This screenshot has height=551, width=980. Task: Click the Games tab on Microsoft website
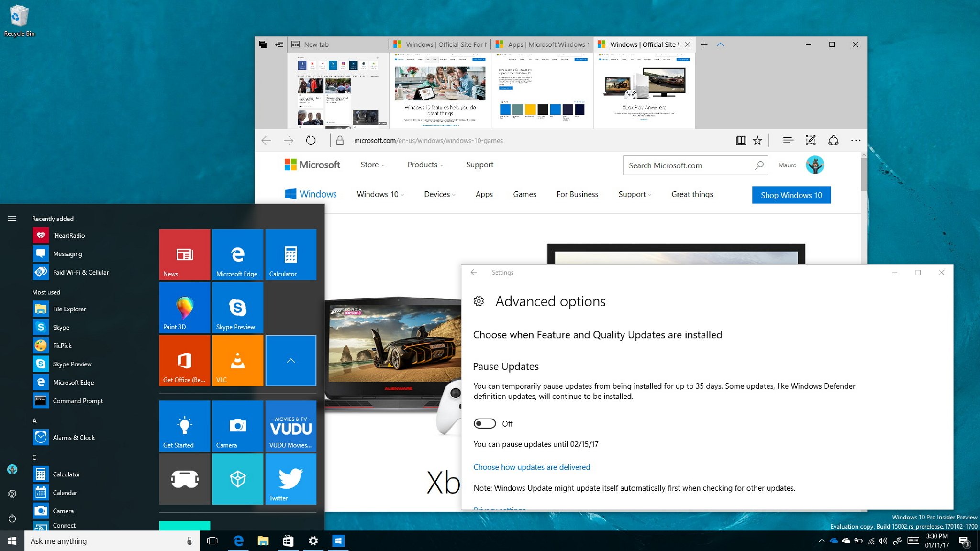(x=524, y=194)
